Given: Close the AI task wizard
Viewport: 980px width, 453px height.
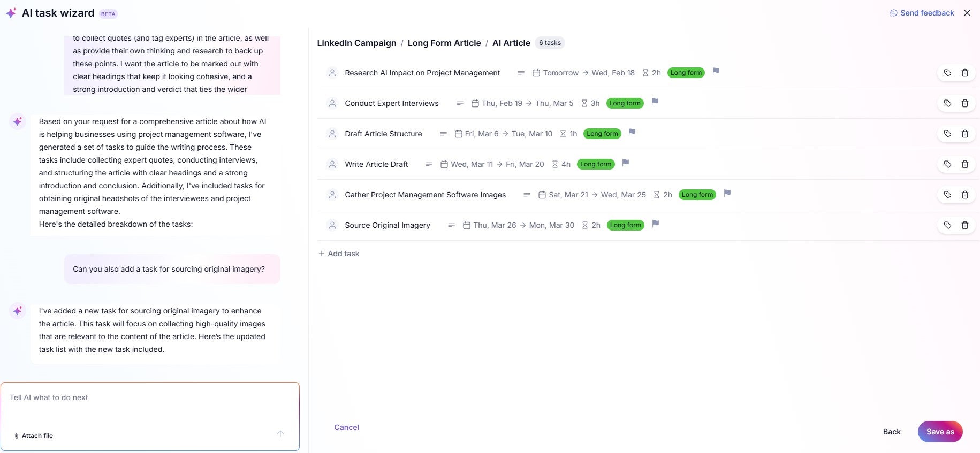Looking at the screenshot, I should tap(967, 13).
